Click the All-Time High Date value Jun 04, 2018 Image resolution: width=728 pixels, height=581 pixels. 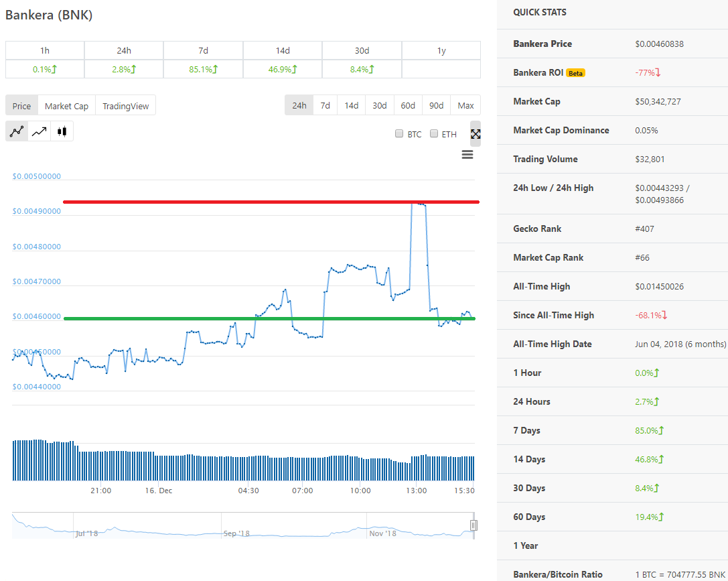tap(659, 344)
